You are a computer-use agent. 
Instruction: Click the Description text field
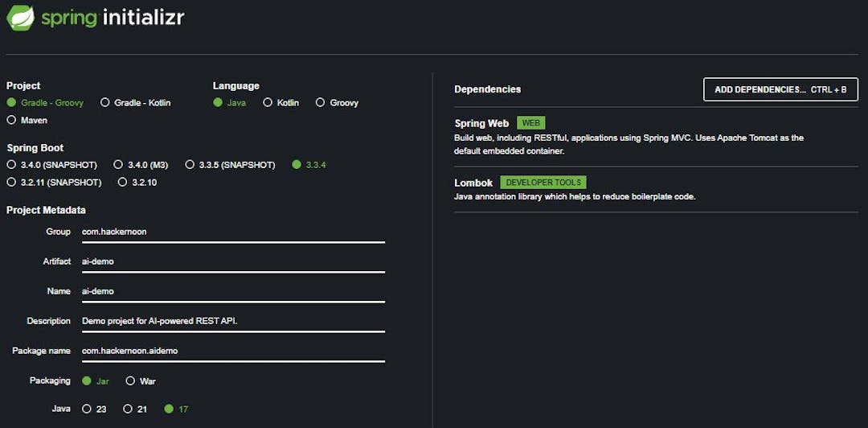click(233, 321)
